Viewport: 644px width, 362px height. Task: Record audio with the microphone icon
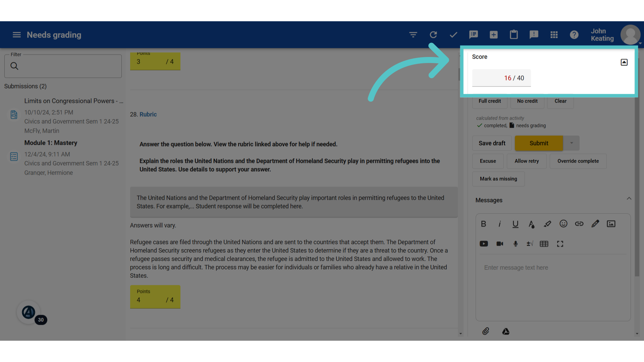(x=516, y=244)
